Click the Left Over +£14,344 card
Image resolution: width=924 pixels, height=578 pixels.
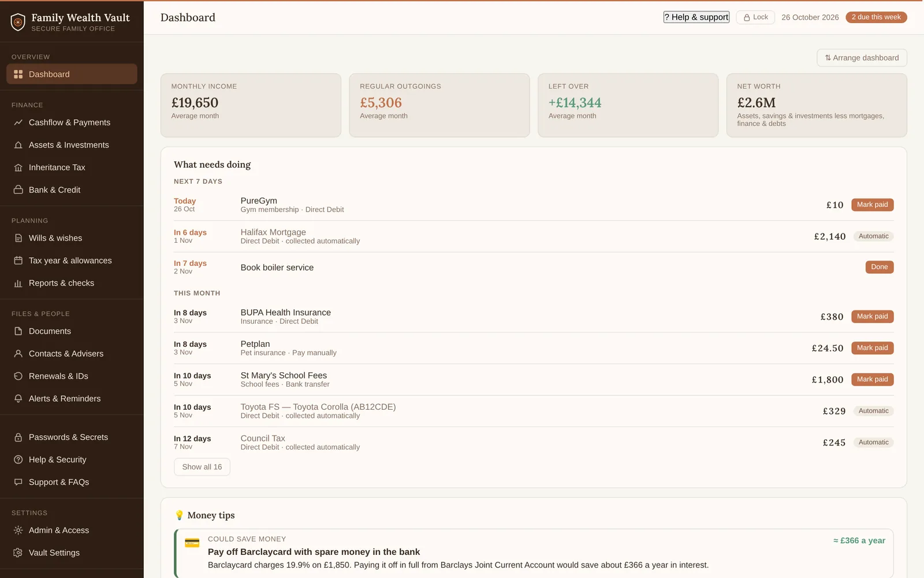coord(628,105)
